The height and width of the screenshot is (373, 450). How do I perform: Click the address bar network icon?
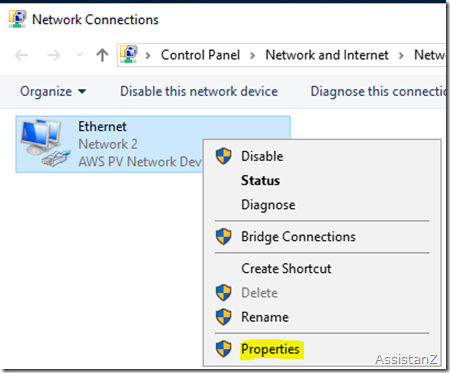coord(129,55)
